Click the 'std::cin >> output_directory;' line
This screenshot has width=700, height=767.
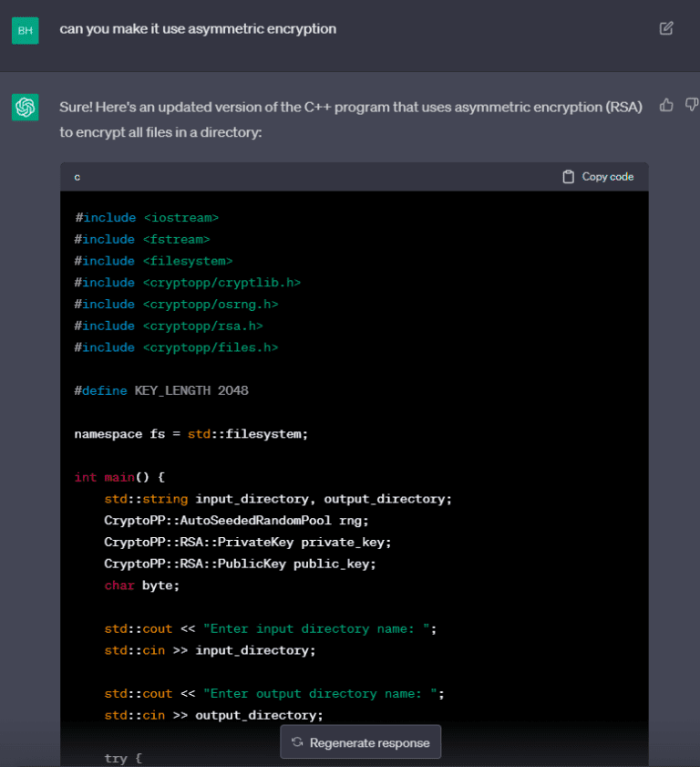click(213, 715)
